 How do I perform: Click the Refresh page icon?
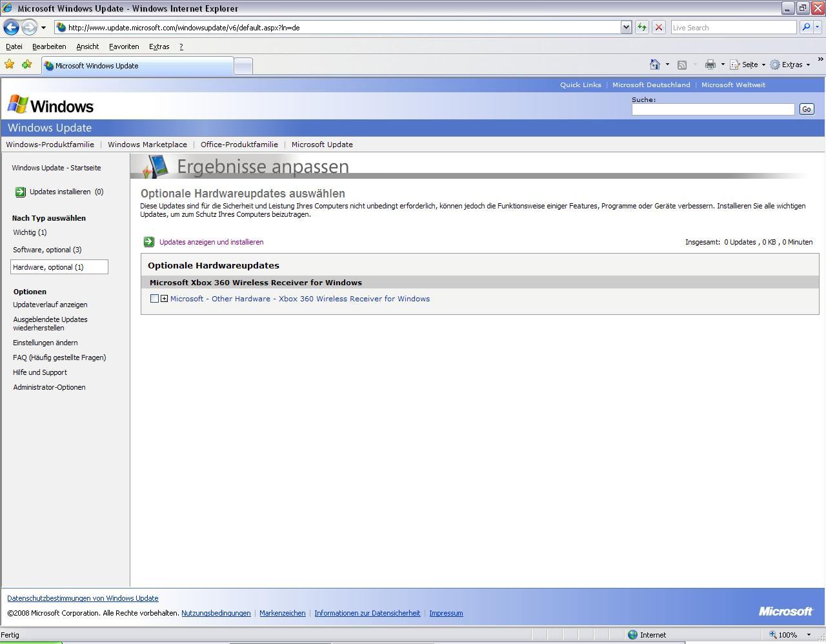pyautogui.click(x=642, y=27)
